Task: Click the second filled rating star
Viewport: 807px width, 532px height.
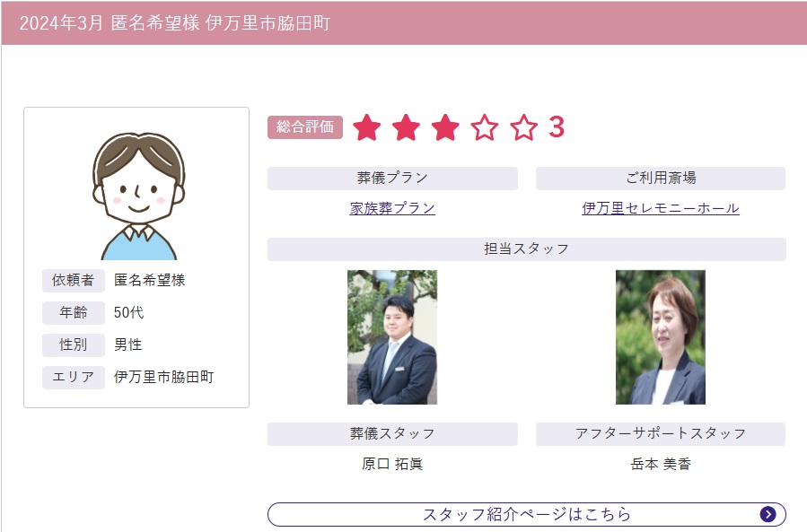Action: 406,127
